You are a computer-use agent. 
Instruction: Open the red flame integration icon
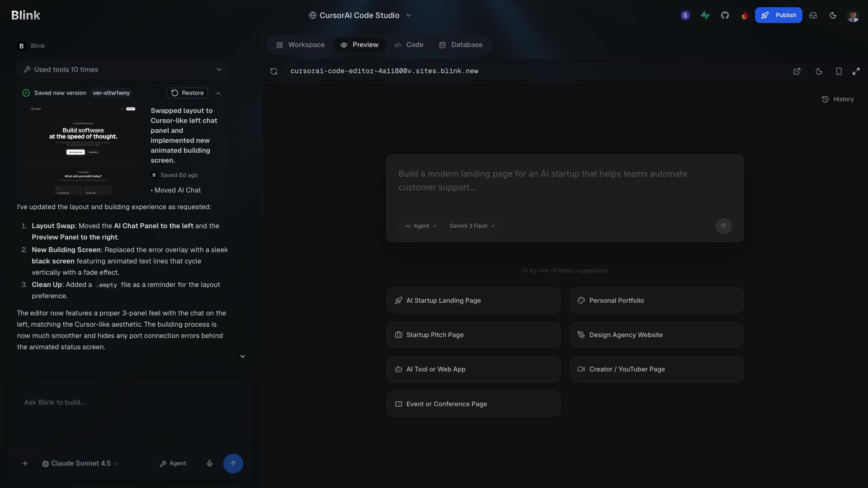click(x=745, y=15)
